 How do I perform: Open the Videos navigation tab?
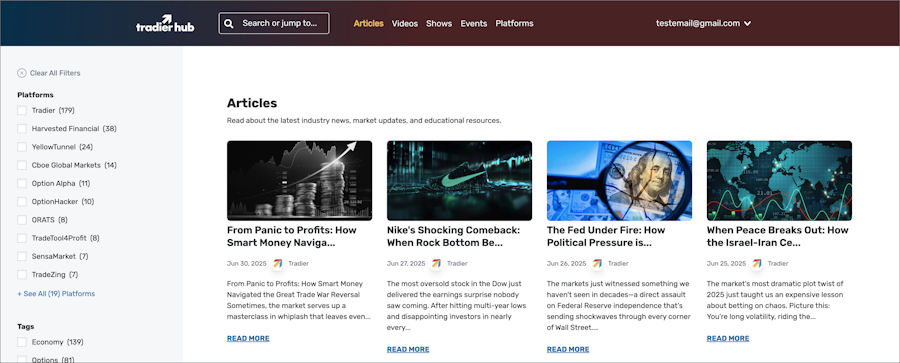coord(405,24)
